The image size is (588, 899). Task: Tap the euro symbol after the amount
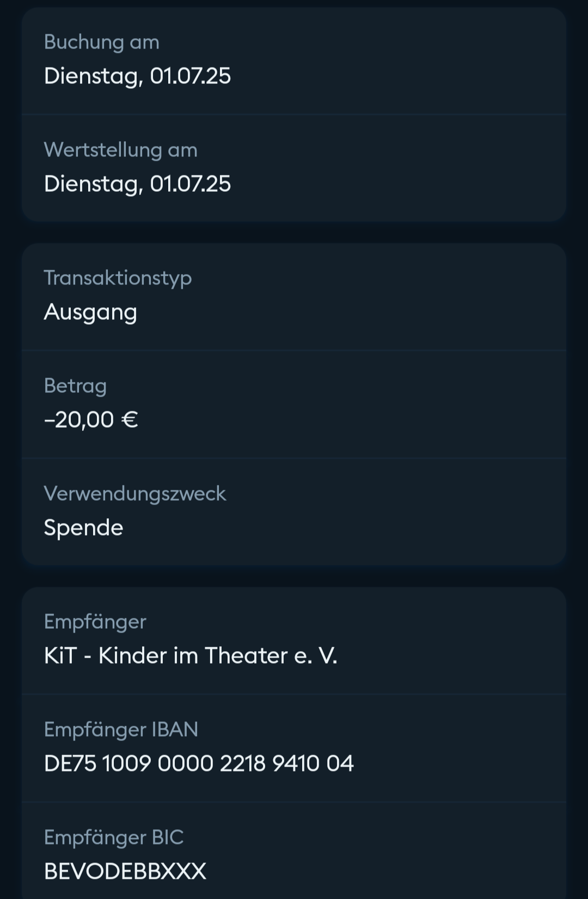pos(130,420)
